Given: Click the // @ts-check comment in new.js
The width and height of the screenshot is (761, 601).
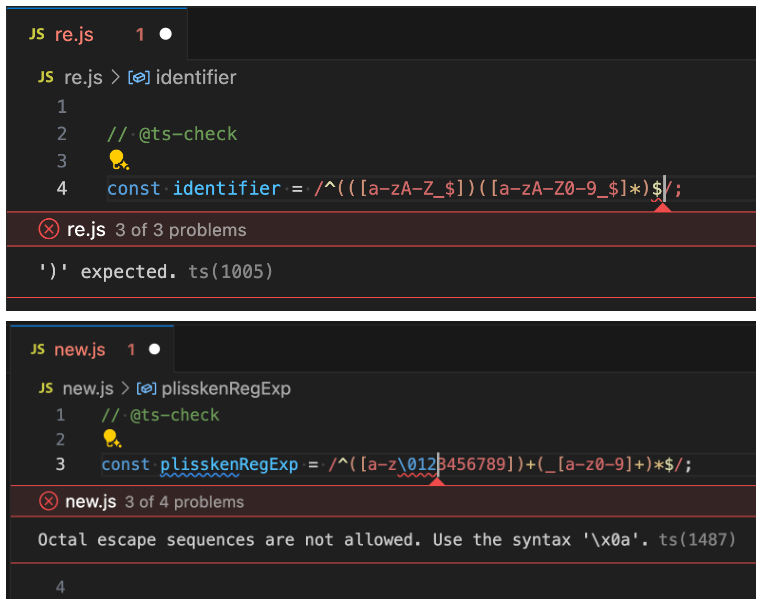Looking at the screenshot, I should (160, 415).
